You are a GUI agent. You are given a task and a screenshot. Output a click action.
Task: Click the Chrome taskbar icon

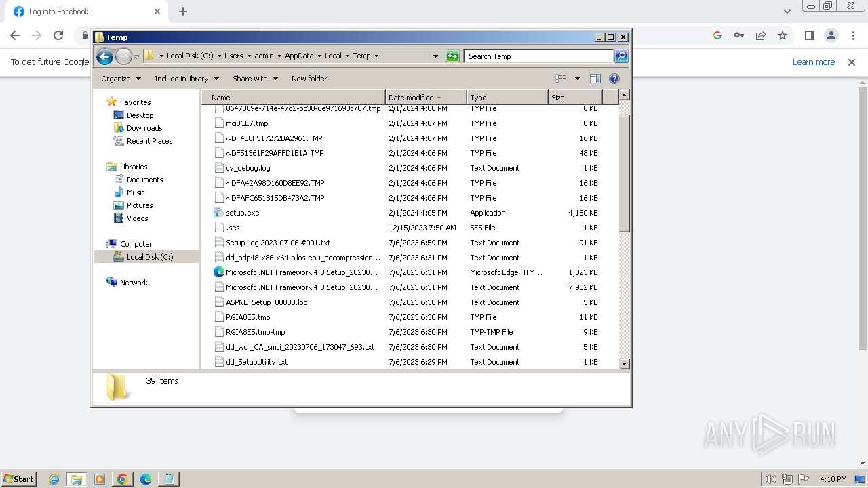[x=123, y=479]
